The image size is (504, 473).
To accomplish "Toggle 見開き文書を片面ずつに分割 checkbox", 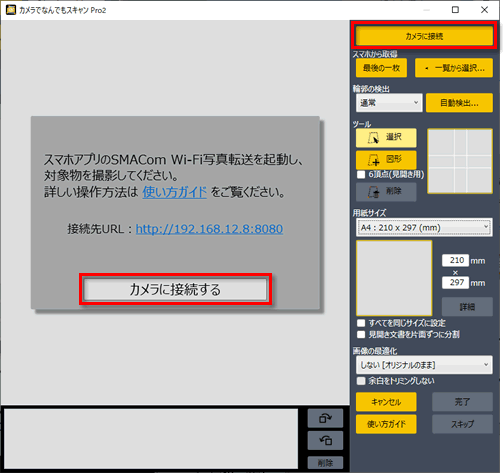I will click(x=361, y=334).
